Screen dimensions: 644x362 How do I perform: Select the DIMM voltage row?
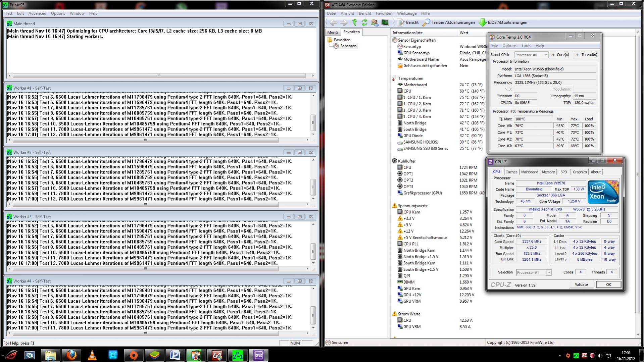click(435, 282)
